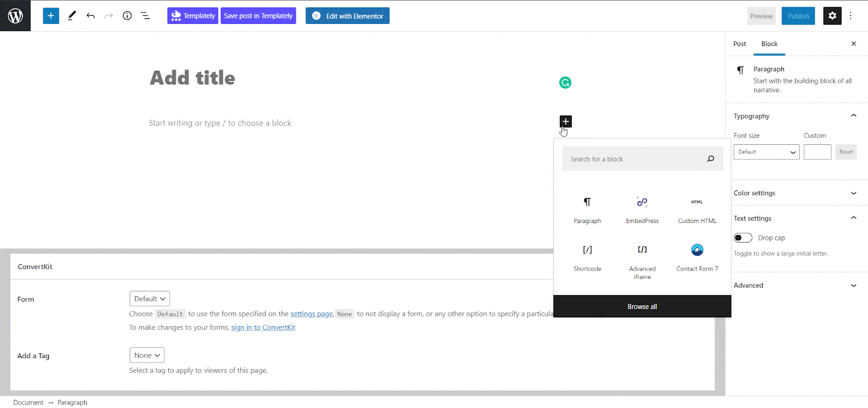
Task: Click the font size Reset button
Action: pos(846,152)
